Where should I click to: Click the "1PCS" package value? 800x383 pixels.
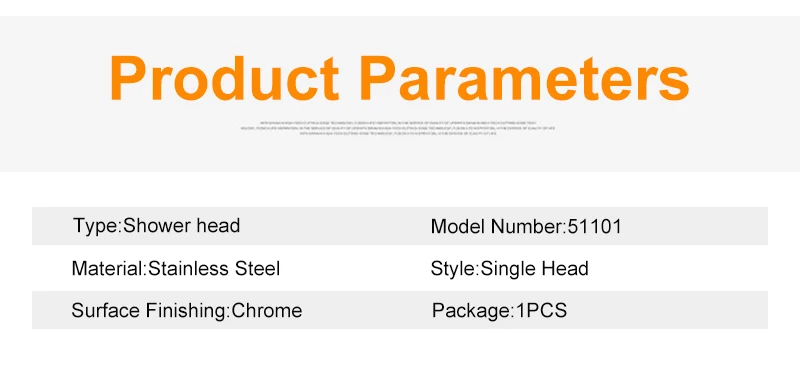click(541, 310)
